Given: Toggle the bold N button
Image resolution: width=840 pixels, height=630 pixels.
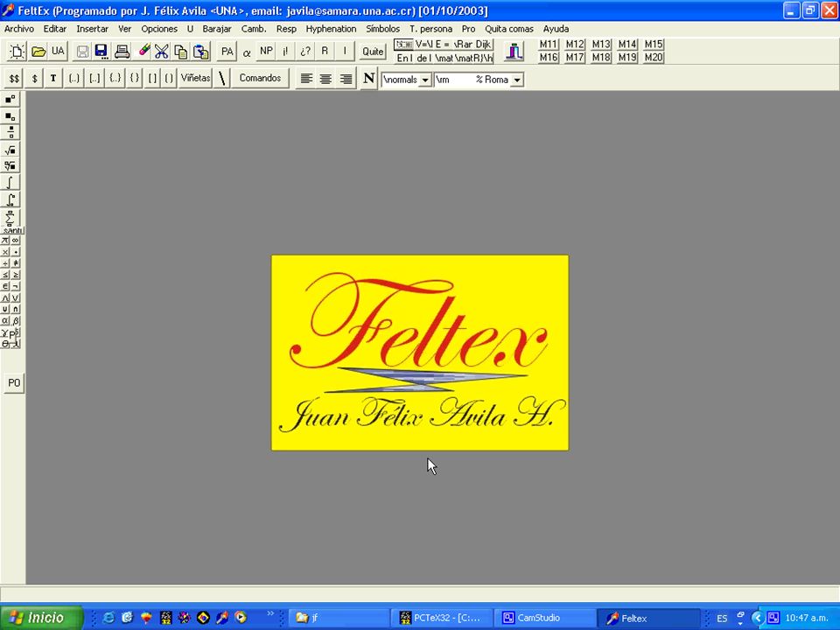Looking at the screenshot, I should point(368,79).
